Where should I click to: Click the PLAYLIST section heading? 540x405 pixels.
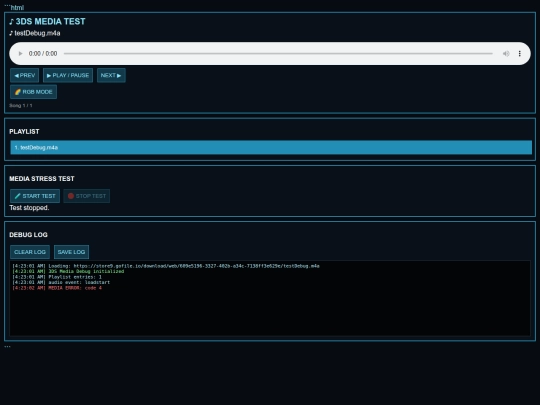pyautogui.click(x=24, y=132)
